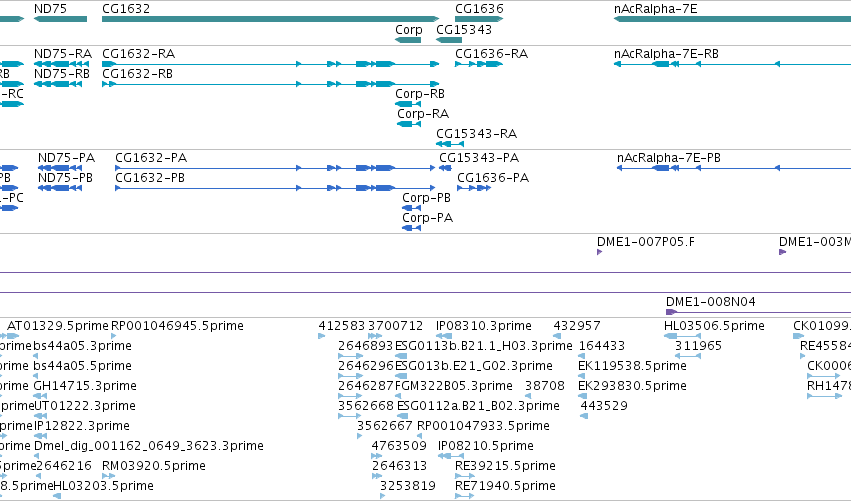The image size is (851, 501).
Task: Click the FGM322B05.3prime label
Action: [454, 386]
